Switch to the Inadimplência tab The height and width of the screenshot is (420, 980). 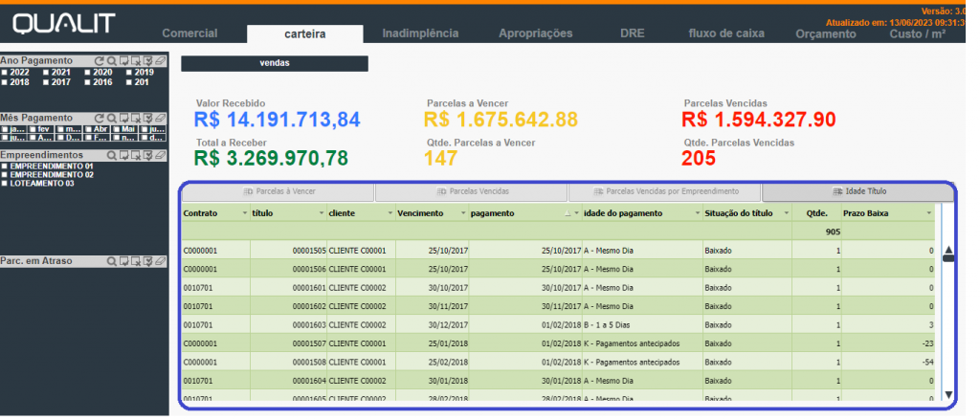point(421,33)
